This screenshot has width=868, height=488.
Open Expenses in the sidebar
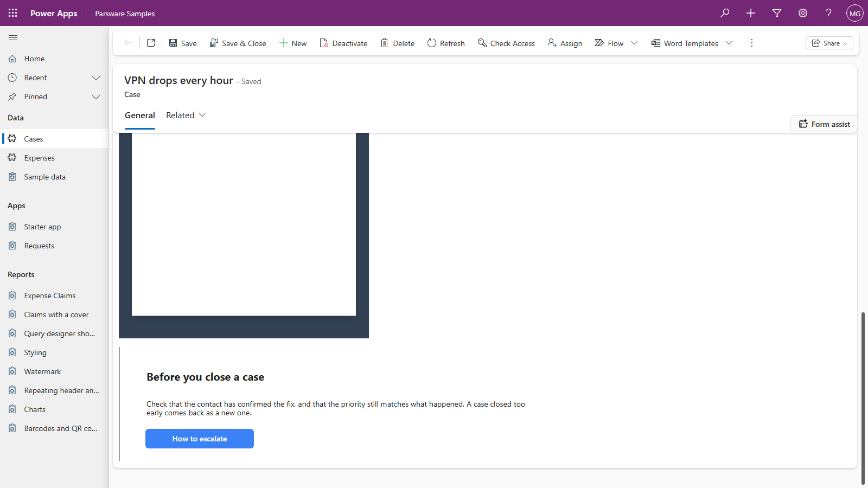pyautogui.click(x=54, y=158)
